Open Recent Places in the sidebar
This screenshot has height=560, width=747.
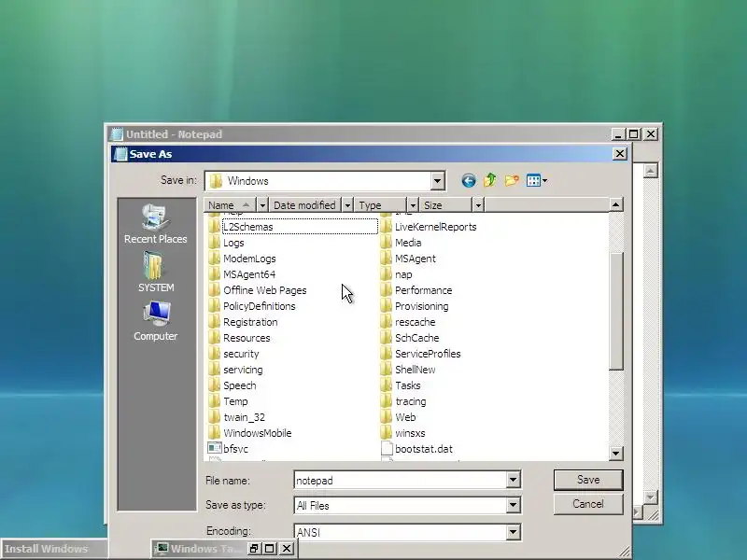point(155,224)
